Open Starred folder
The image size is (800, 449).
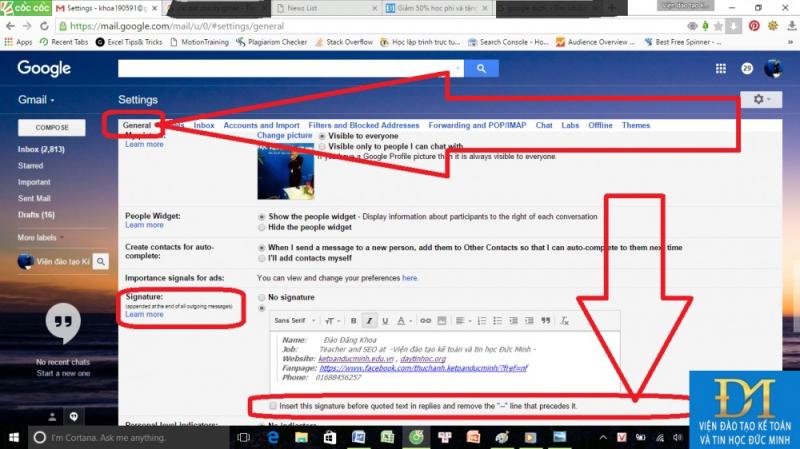point(31,165)
